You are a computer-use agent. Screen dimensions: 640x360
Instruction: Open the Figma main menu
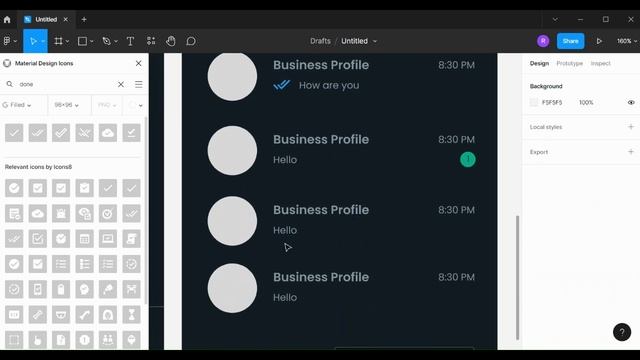click(10, 41)
